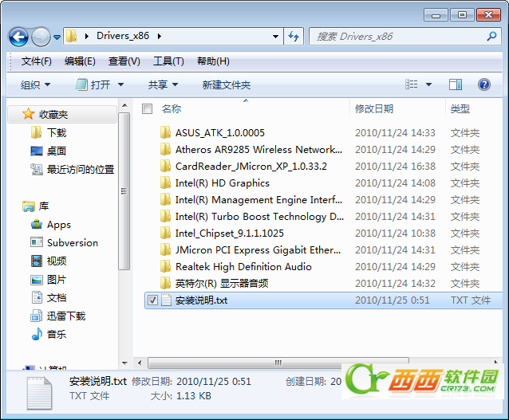Viewport: 509px width, 420px height.
Task: Click the 安装说明.txt file icon
Action: click(166, 300)
